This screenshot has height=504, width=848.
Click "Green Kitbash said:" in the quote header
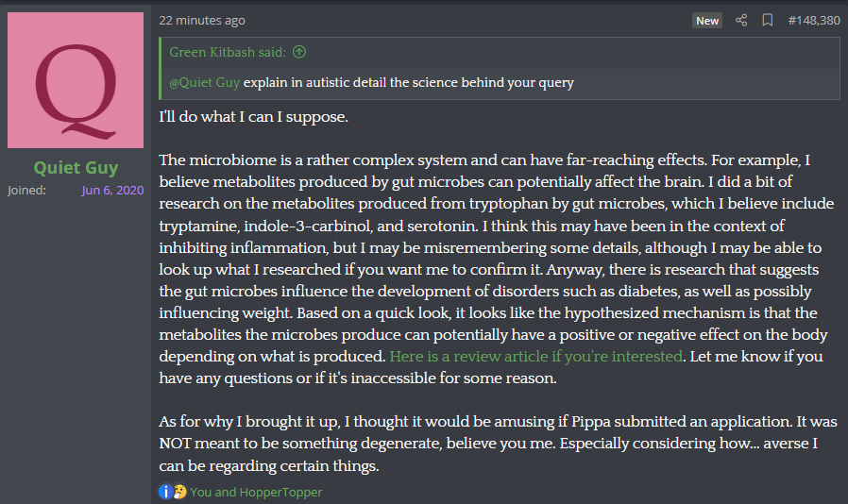(228, 52)
